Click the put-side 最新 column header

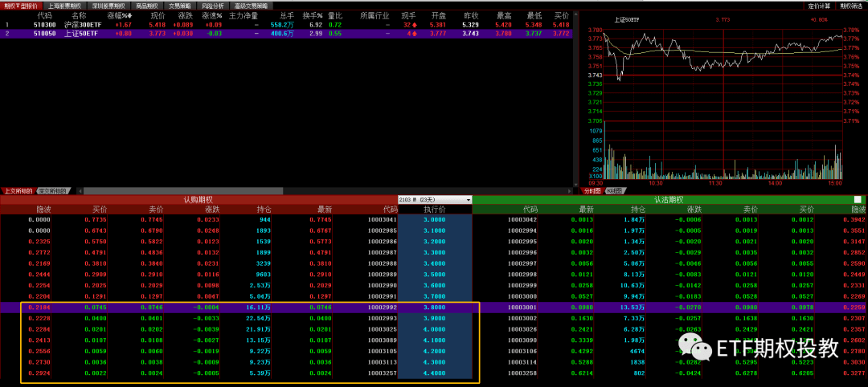point(586,210)
